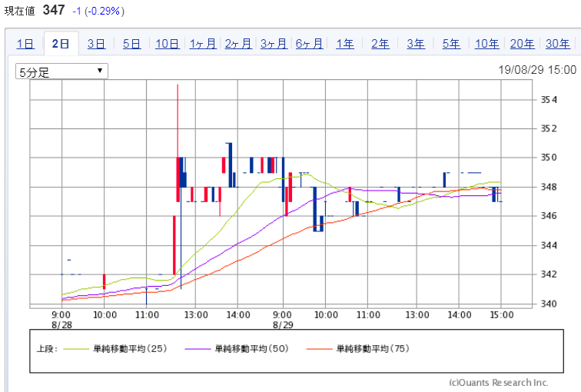Click the 上段: legend label
This screenshot has width=581, height=392.
click(x=47, y=349)
